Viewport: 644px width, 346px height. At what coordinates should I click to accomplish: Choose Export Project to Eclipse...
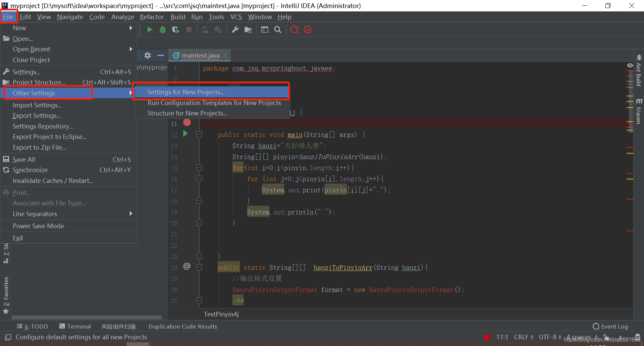[69, 137]
